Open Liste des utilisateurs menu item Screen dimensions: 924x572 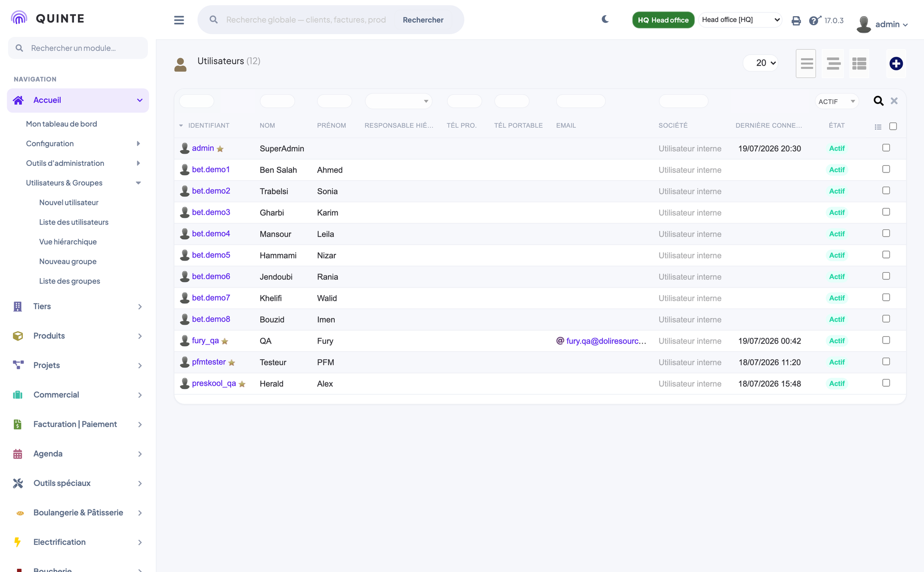point(74,222)
